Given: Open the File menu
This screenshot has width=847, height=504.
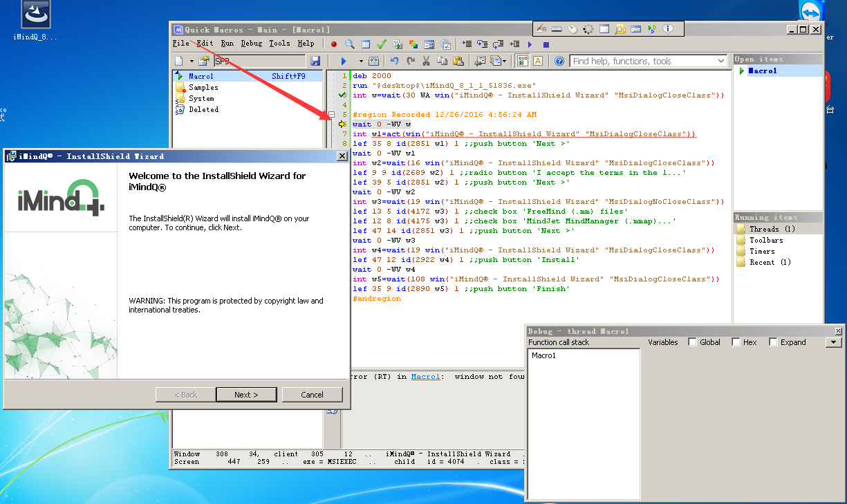Looking at the screenshot, I should pyautogui.click(x=180, y=43).
